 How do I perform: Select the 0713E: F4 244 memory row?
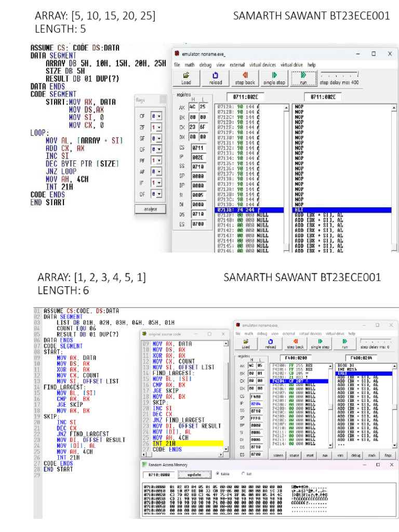[249, 210]
